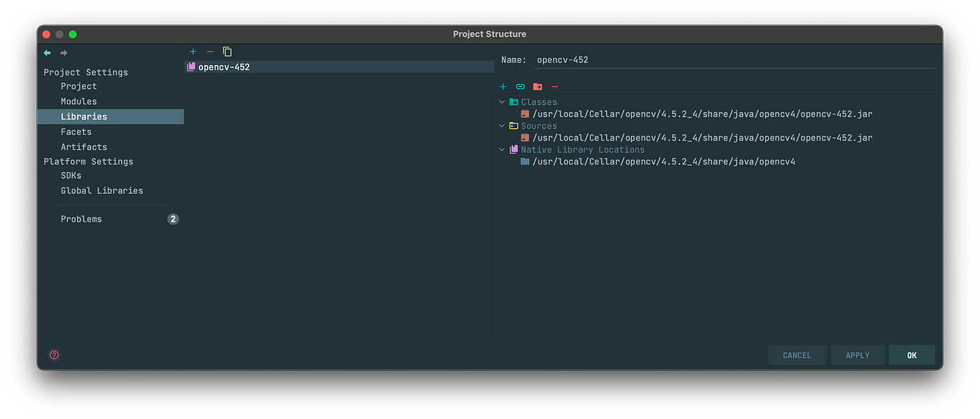Remove the selected library
The image size is (980, 419).
point(210,52)
